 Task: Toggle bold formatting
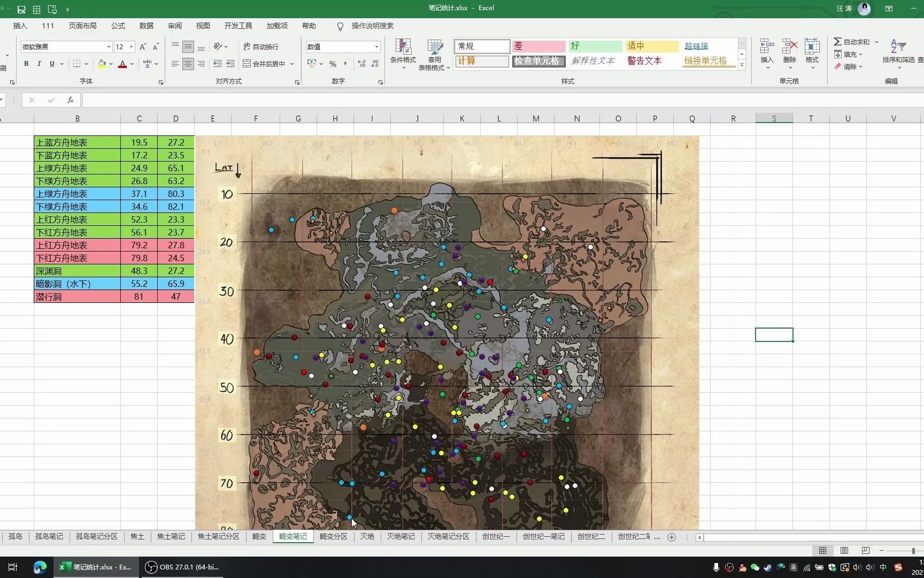tap(26, 64)
